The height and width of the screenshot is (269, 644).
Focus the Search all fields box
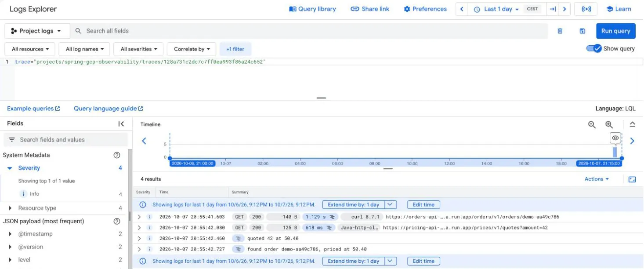click(309, 31)
